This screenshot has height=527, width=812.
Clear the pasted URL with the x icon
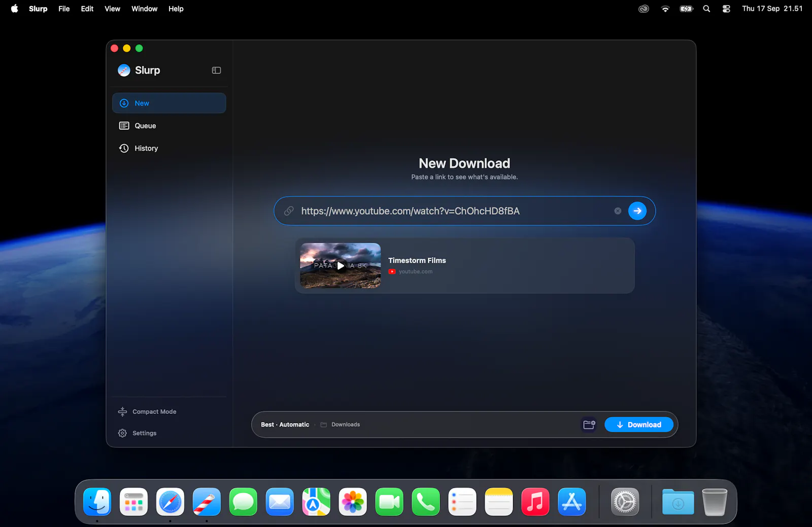coord(618,211)
